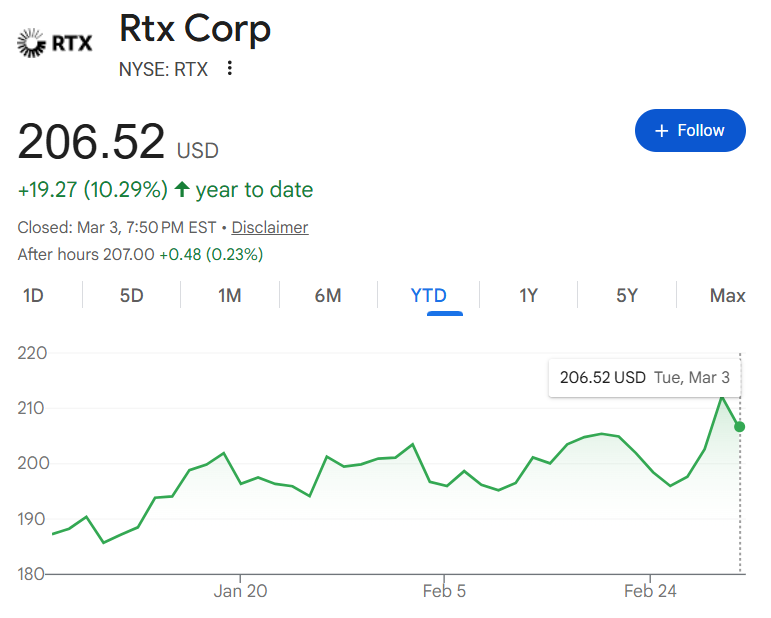Click the plus Follow button
Image resolution: width=771 pixels, height=618 pixels.
690,131
